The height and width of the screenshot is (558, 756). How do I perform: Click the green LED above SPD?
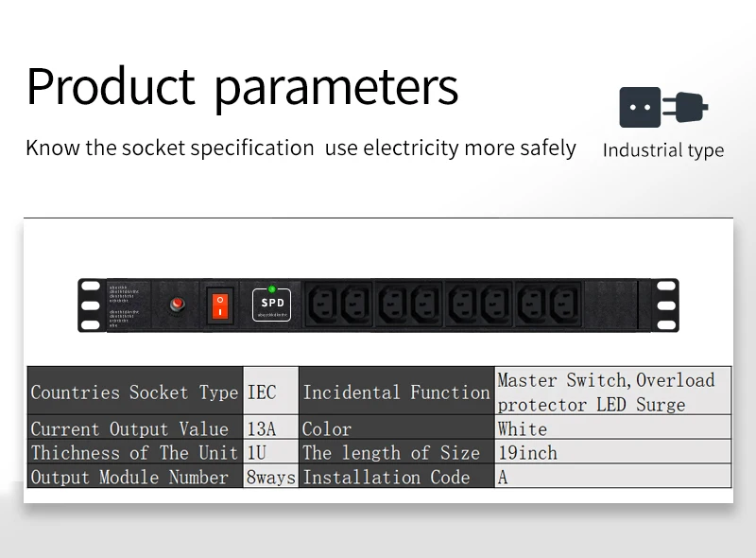tap(272, 288)
